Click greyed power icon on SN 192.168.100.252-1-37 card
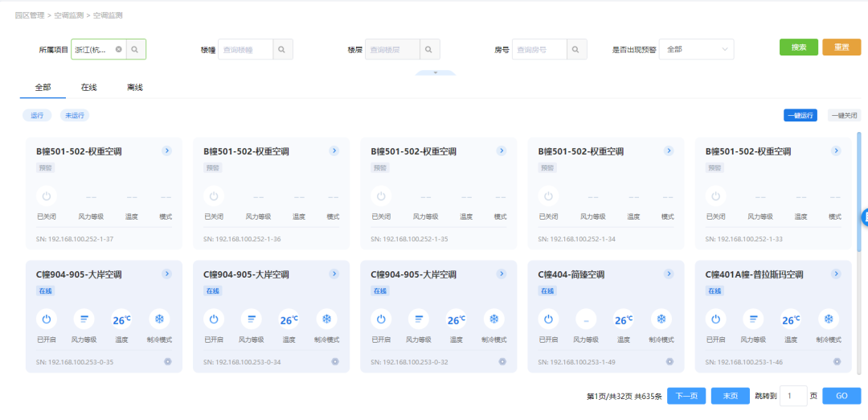 click(47, 196)
